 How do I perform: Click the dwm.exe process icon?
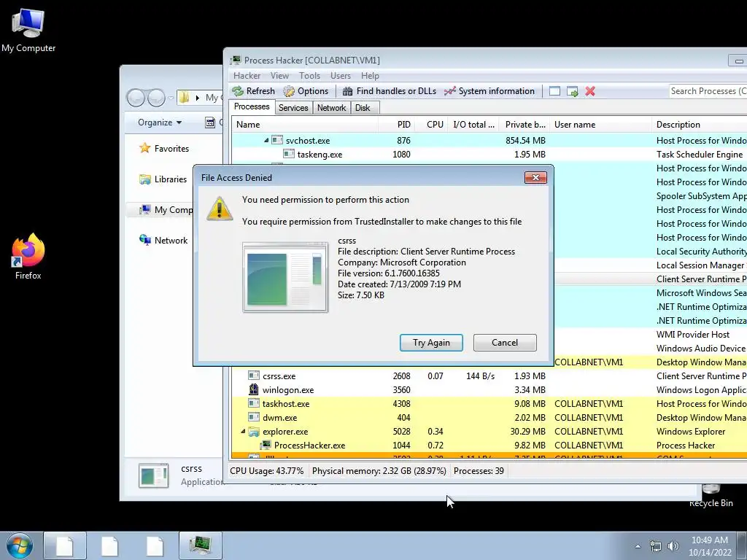point(254,417)
